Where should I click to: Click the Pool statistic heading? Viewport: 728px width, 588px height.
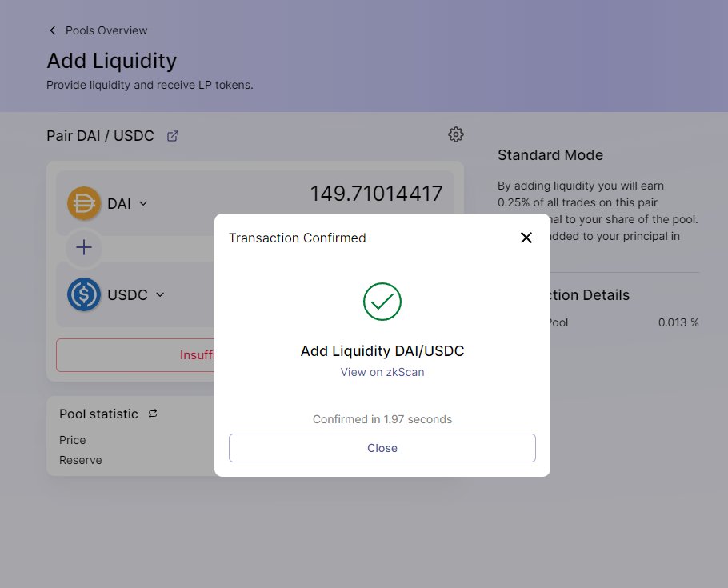(98, 414)
